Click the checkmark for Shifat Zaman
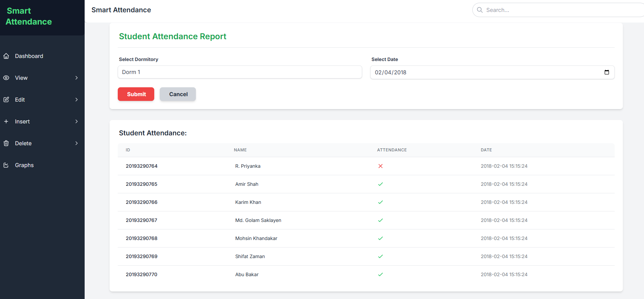This screenshot has height=299, width=644. 381,256
